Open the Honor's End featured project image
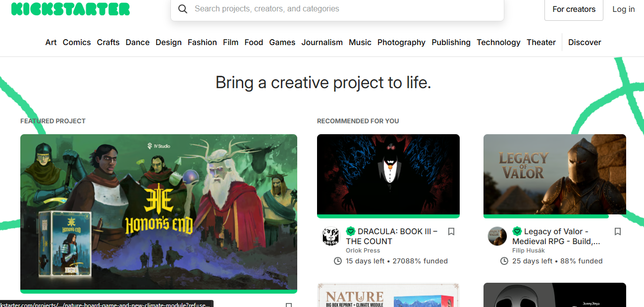This screenshot has height=307, width=644. [x=159, y=212]
